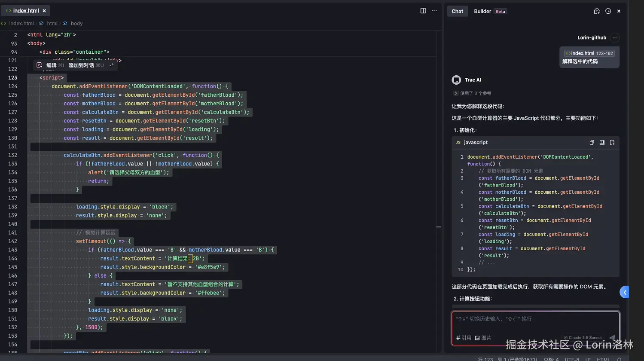
Task: Click the HTML language mode status item
Action: click(603, 359)
